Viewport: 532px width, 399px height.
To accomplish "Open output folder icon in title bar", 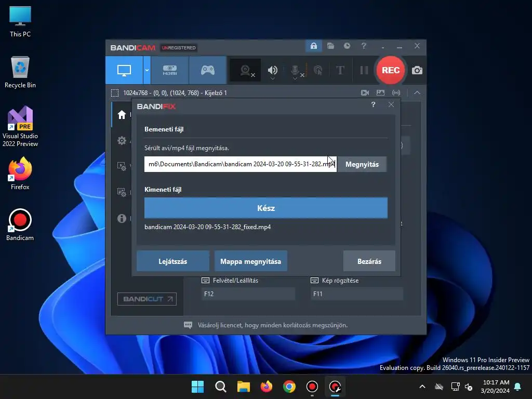I will (x=330, y=46).
